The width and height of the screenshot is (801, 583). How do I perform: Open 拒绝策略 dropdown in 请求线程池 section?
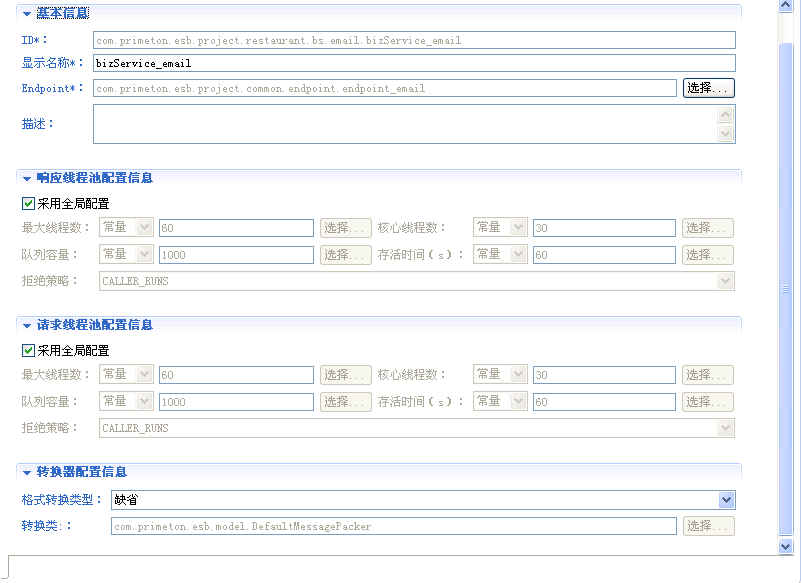[x=726, y=428]
